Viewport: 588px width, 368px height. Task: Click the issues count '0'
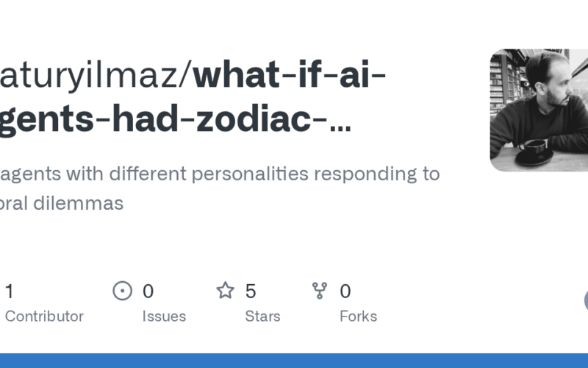(148, 291)
